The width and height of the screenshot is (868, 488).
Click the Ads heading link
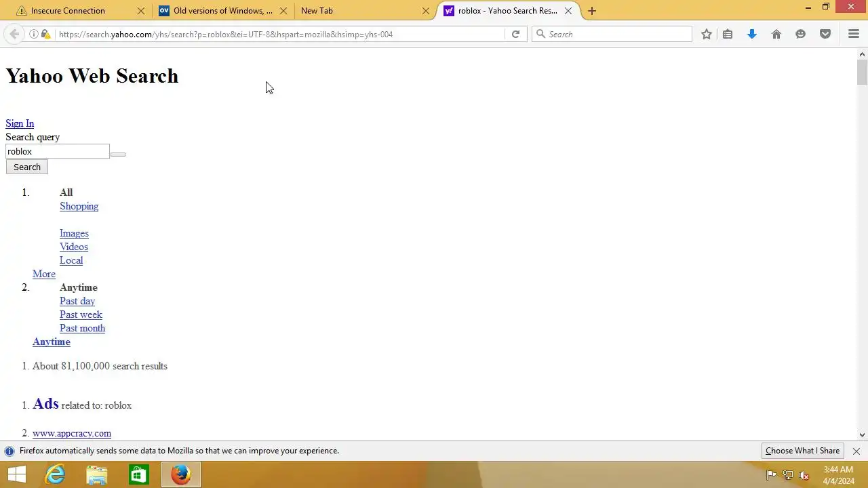pos(45,404)
